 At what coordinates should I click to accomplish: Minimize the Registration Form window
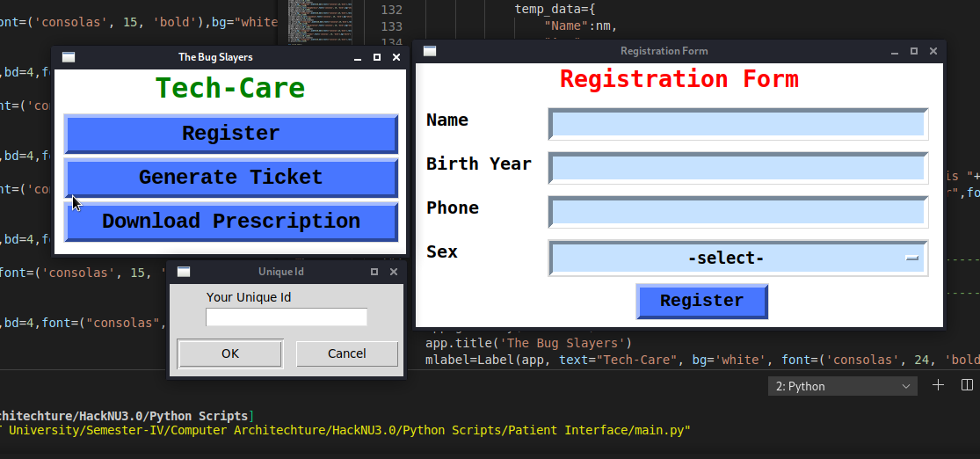(895, 51)
